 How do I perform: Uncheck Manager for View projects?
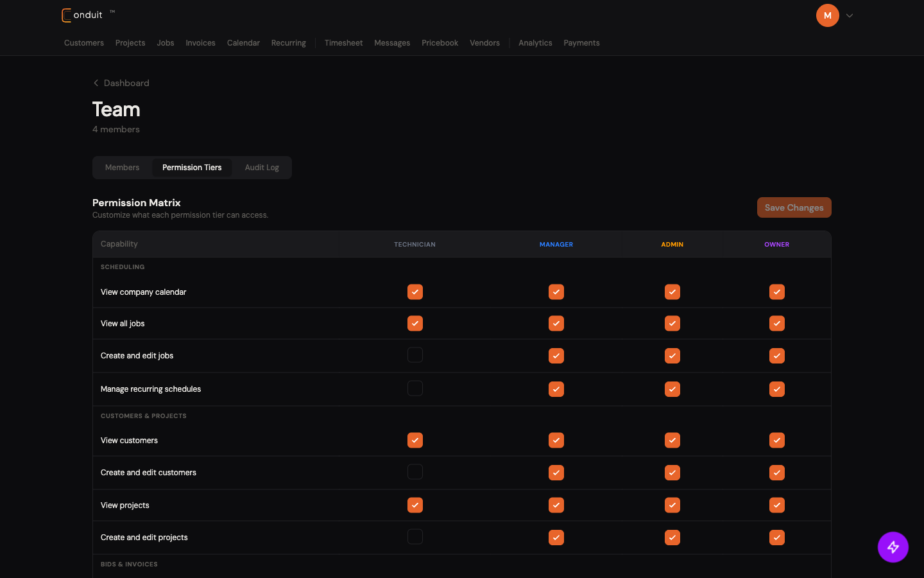(x=556, y=505)
